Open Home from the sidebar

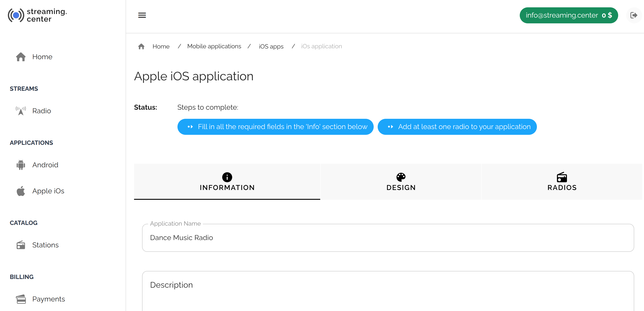[x=42, y=57]
